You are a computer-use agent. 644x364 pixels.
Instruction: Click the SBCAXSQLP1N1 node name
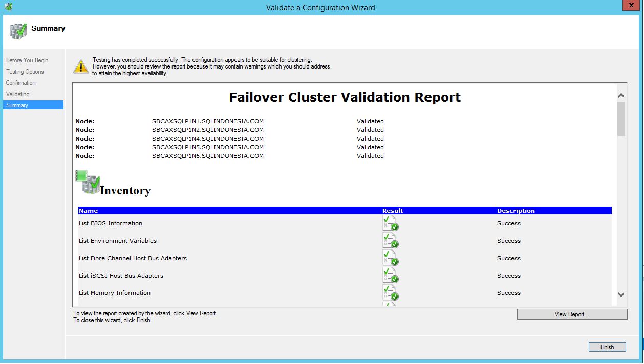pos(207,121)
